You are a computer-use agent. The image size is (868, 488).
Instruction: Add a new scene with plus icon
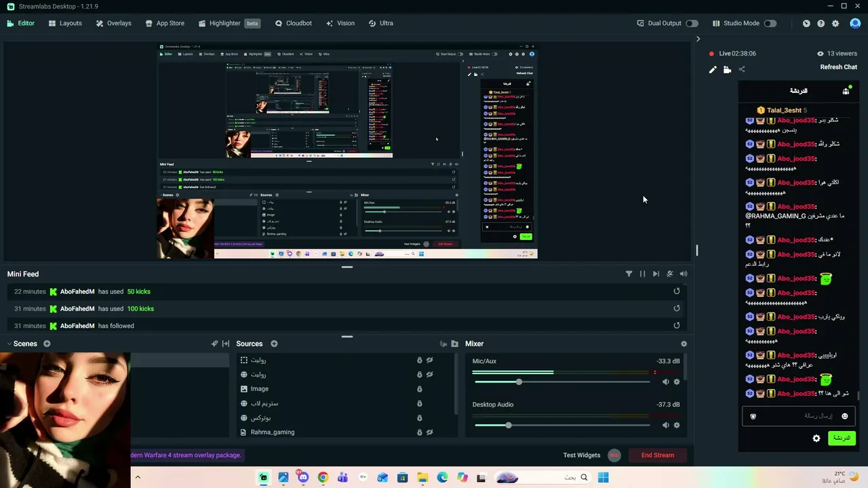click(x=47, y=344)
